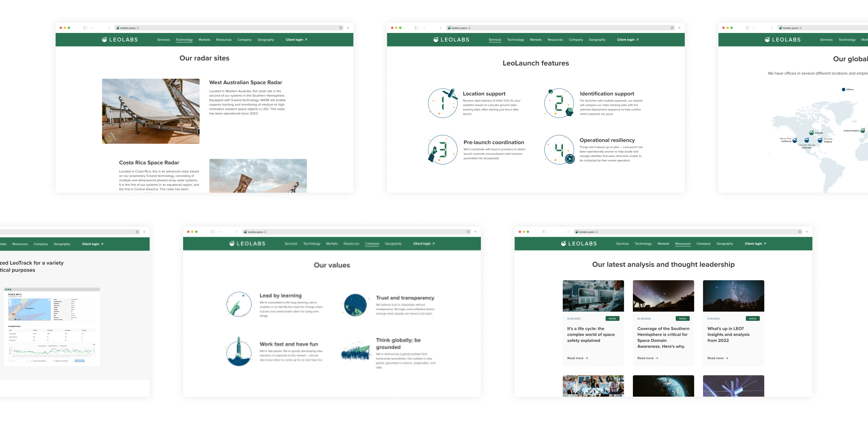868x447 pixels.
Task: Click the Identification support number-two icon
Action: pos(559,103)
